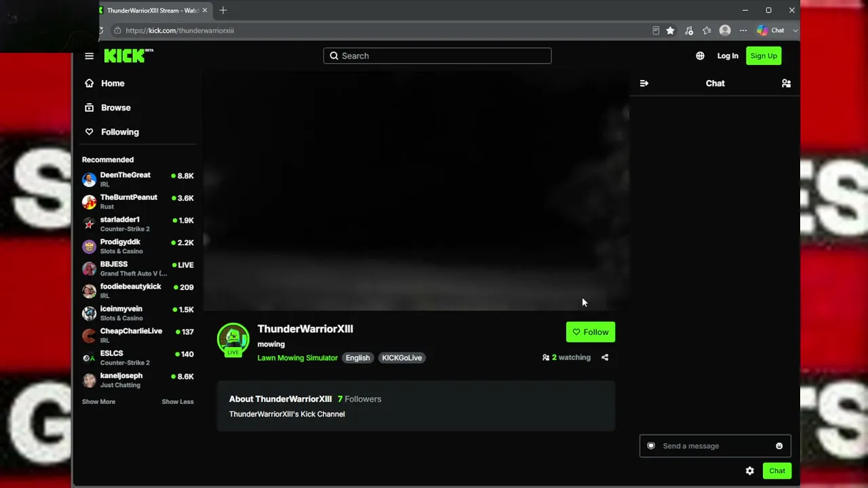Expand recommended list with Show More
868x488 pixels.
click(98, 402)
